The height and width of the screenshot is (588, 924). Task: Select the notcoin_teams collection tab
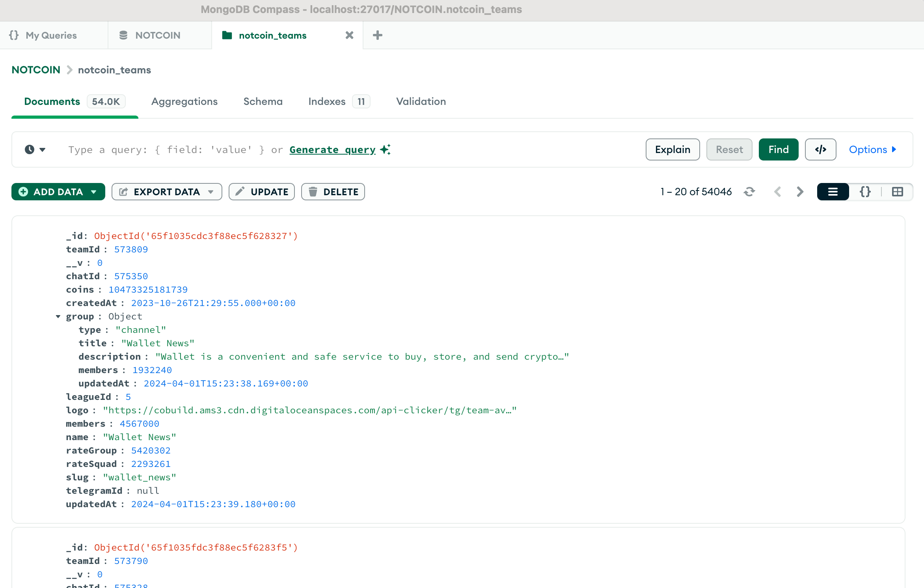pyautogui.click(x=272, y=35)
